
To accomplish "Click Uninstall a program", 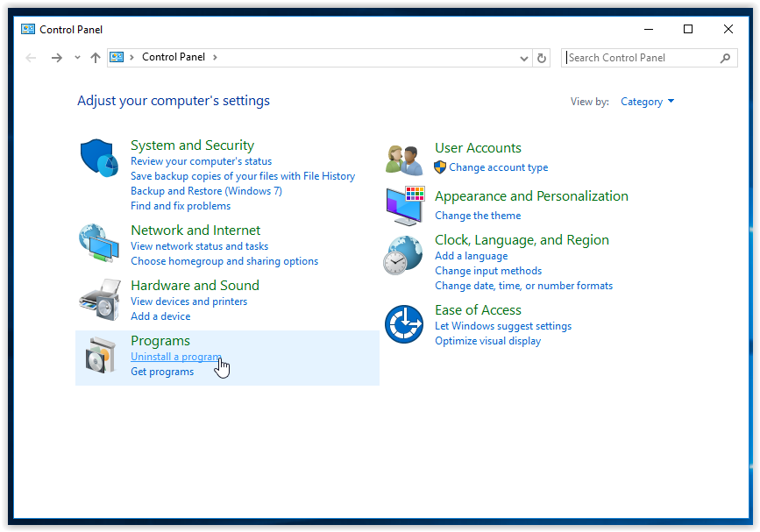I will (176, 357).
